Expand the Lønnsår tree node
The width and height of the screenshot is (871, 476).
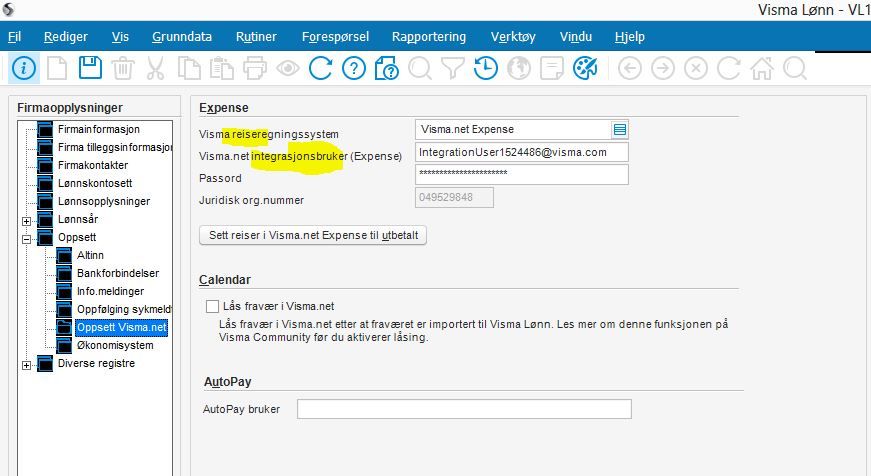coord(26,221)
